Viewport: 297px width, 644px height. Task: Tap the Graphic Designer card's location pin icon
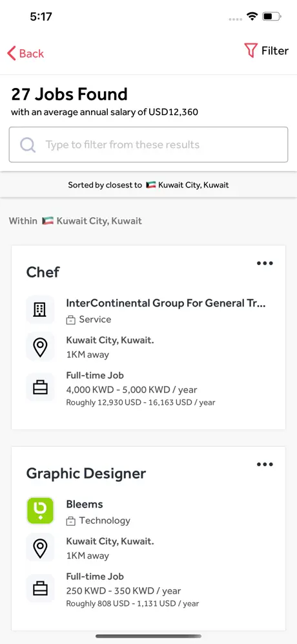(x=40, y=548)
